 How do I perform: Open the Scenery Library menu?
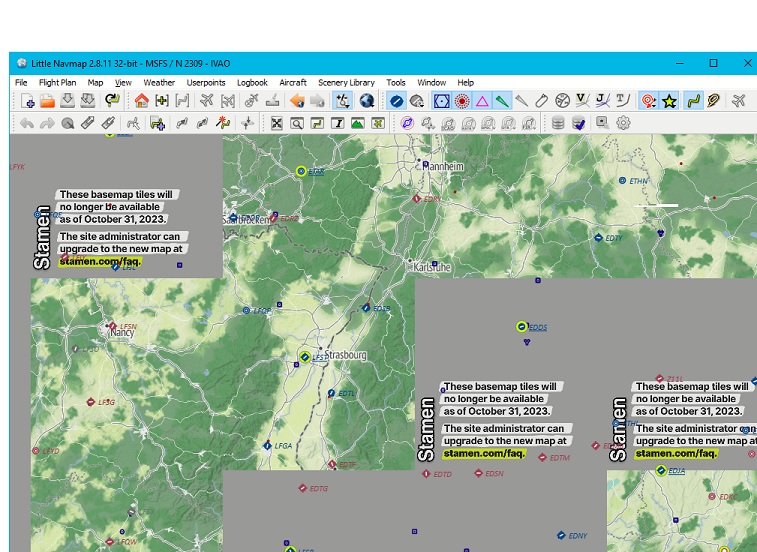346,83
